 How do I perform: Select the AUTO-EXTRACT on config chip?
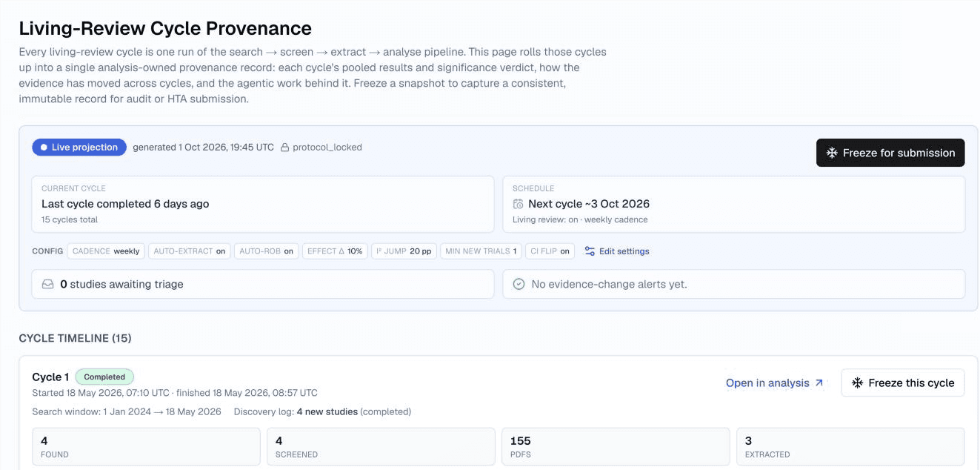point(190,251)
